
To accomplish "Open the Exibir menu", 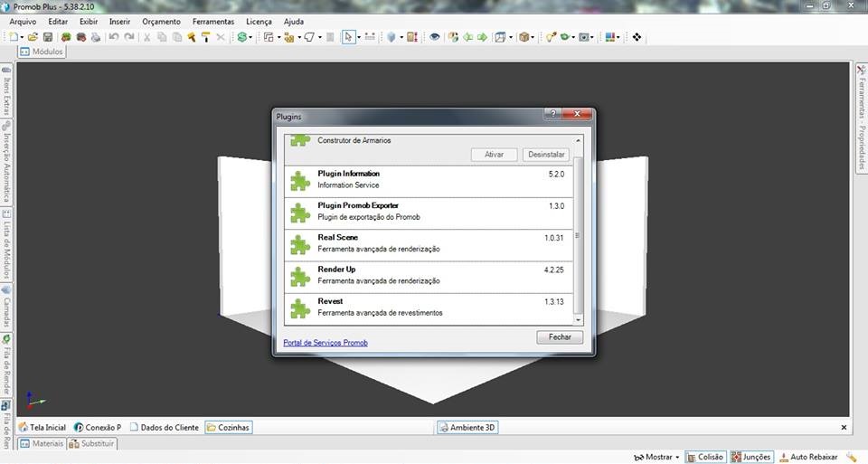I will (89, 22).
